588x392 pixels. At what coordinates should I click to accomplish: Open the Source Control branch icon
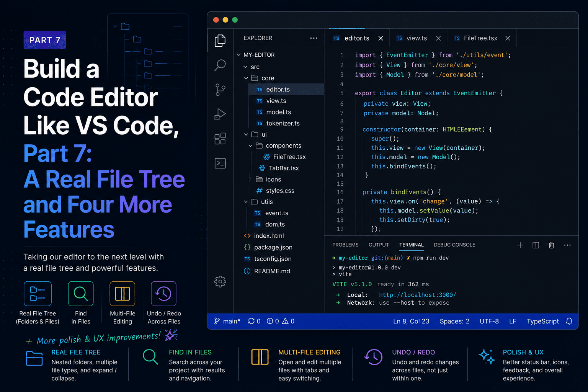click(220, 90)
